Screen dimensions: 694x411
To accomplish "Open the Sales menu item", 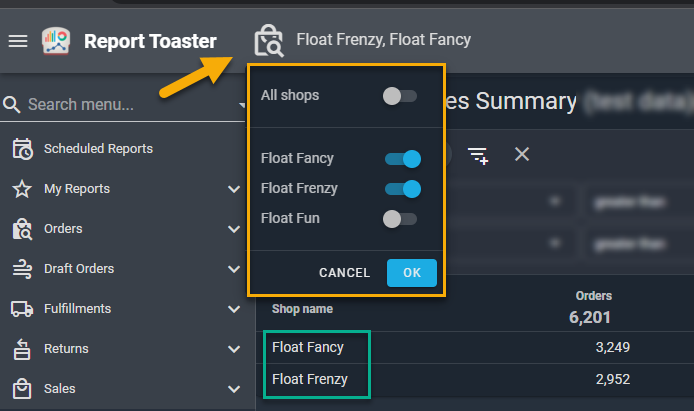I will 60,389.
